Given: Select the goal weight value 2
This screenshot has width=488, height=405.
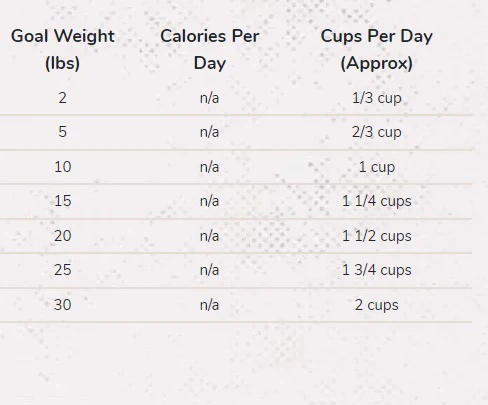Looking at the screenshot, I should pyautogui.click(x=63, y=98).
